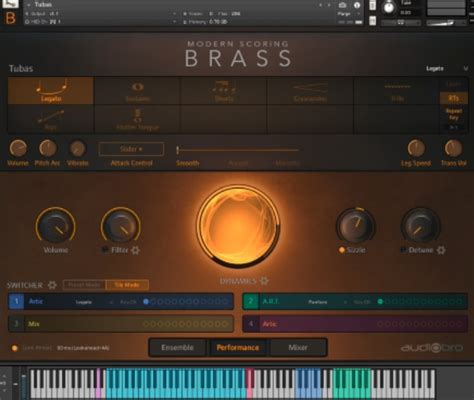Toggle the RTs button
474x400 pixels.
tap(453, 98)
